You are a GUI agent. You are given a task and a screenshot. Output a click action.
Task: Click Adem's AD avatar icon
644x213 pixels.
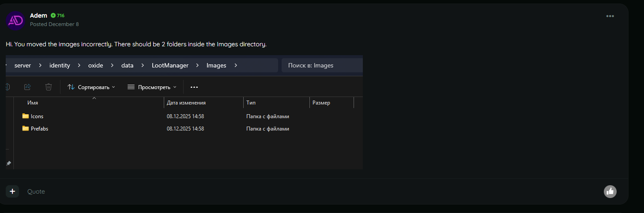click(15, 20)
